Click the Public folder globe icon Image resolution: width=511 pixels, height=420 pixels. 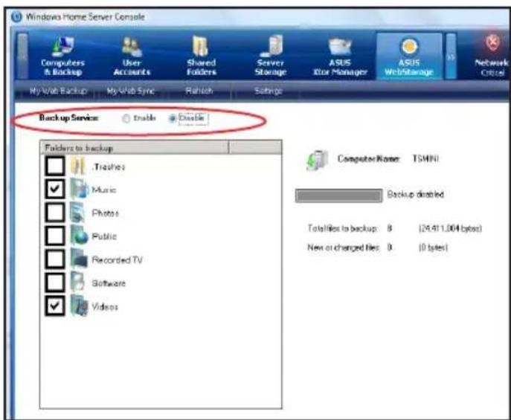tap(79, 236)
